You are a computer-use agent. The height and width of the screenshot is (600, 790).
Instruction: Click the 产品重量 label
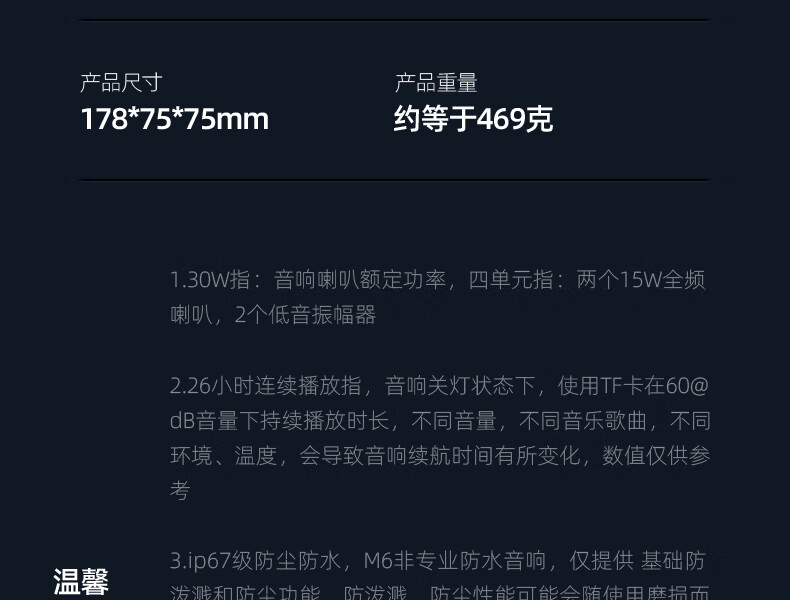pos(436,83)
